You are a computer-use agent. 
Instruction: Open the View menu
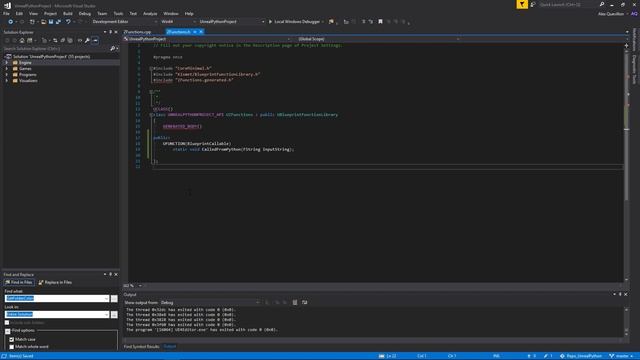33,13
